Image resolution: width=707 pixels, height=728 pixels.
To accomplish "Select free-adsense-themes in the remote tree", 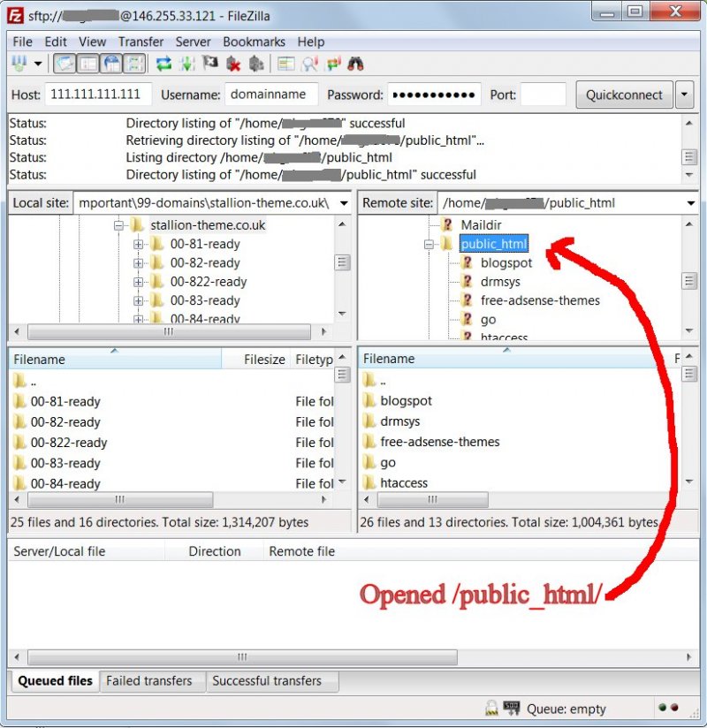I will 540,300.
